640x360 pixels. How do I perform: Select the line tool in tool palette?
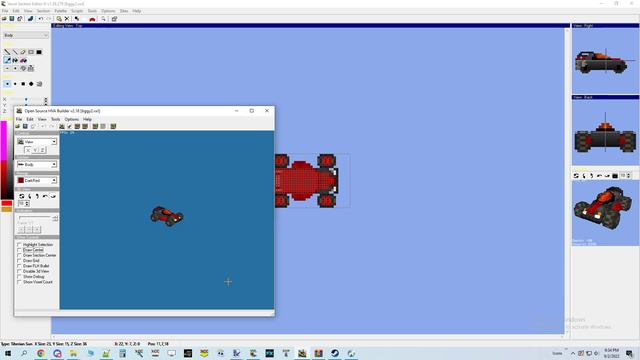[x=15, y=52]
